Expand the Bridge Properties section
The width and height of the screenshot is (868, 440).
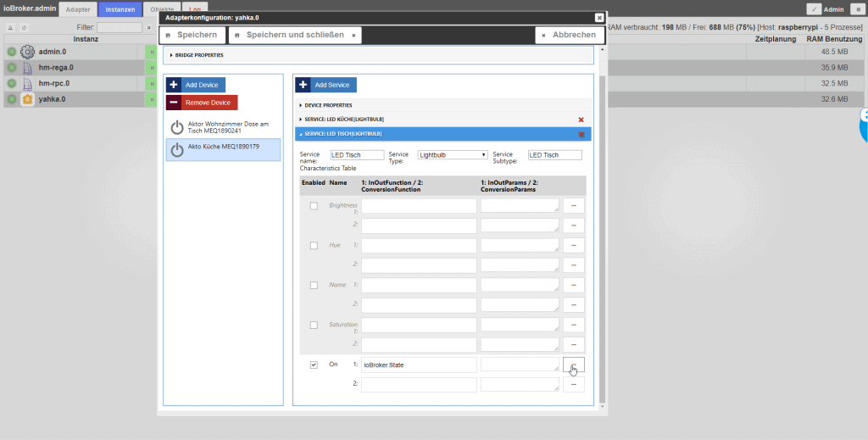pyautogui.click(x=378, y=55)
